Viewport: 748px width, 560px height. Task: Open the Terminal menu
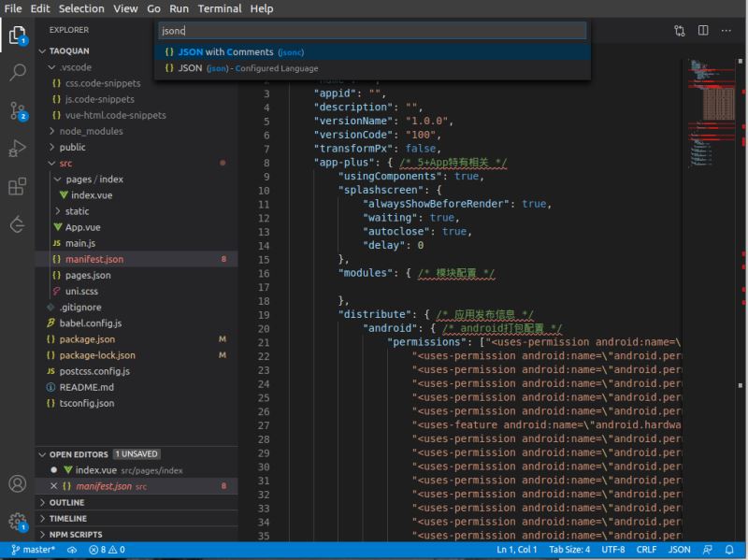[x=220, y=8]
